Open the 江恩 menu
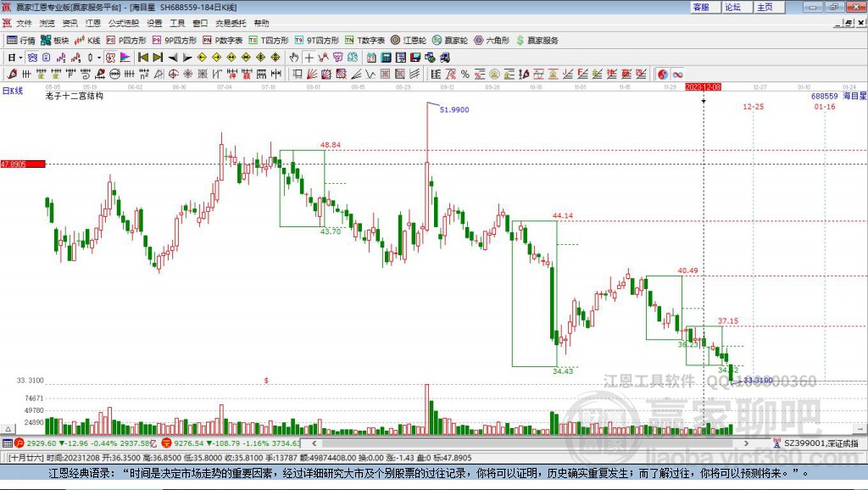 click(x=93, y=23)
